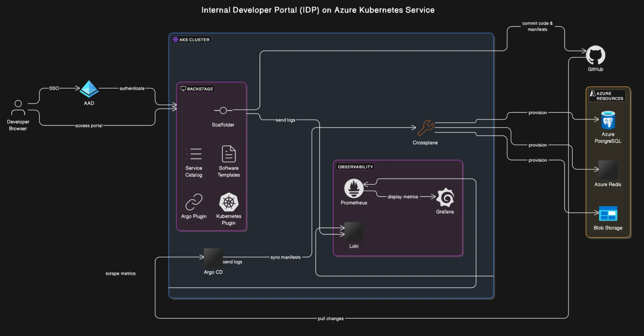644x336 pixels.
Task: Click the BACKSTAGE panel title
Action: 197,89
